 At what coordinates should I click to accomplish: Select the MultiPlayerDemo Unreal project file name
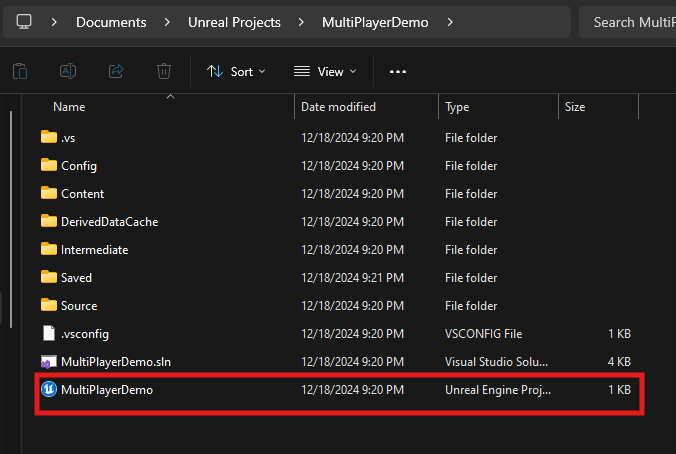(x=107, y=390)
